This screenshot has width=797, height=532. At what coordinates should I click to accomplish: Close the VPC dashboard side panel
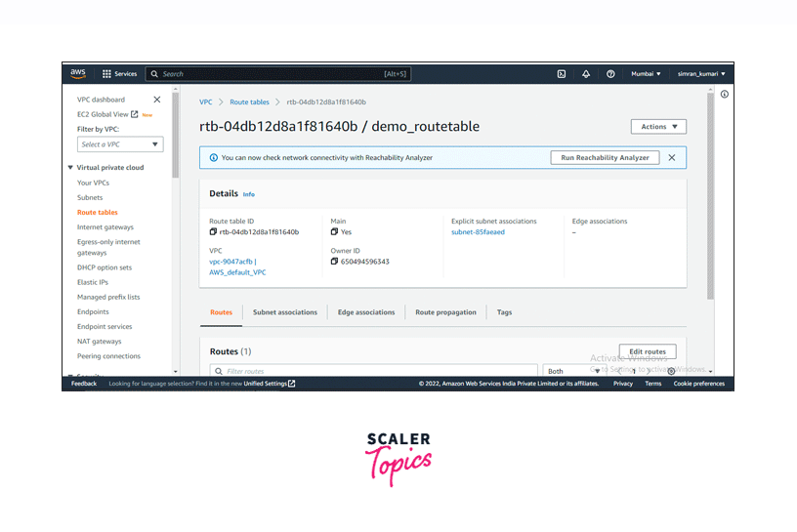pos(157,100)
